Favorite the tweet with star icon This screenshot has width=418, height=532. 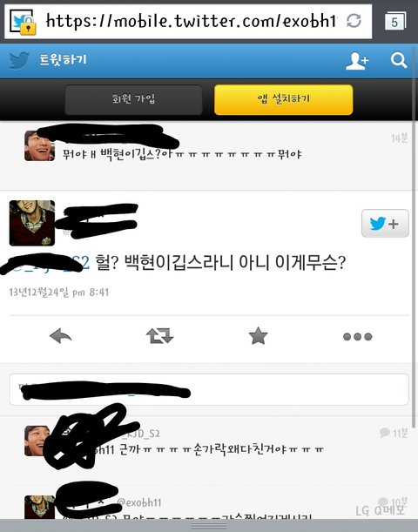258,336
